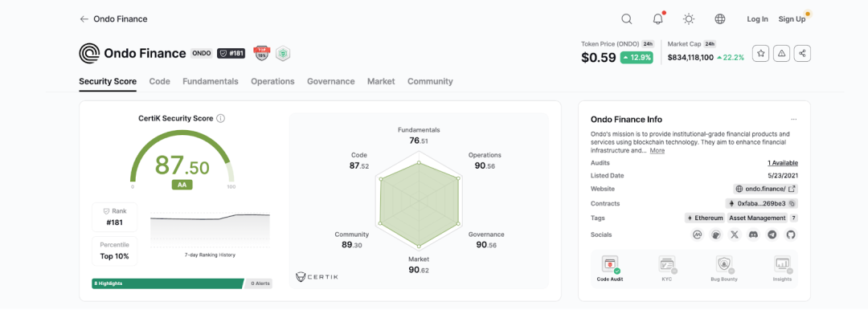Open the Telegram social icon
The image size is (868, 310).
click(x=772, y=235)
